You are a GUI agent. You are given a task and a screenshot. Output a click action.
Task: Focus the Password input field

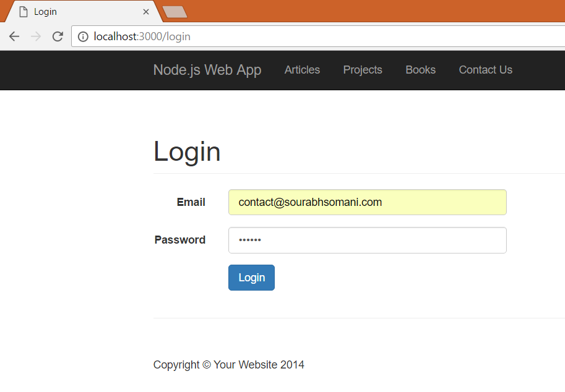(367, 240)
